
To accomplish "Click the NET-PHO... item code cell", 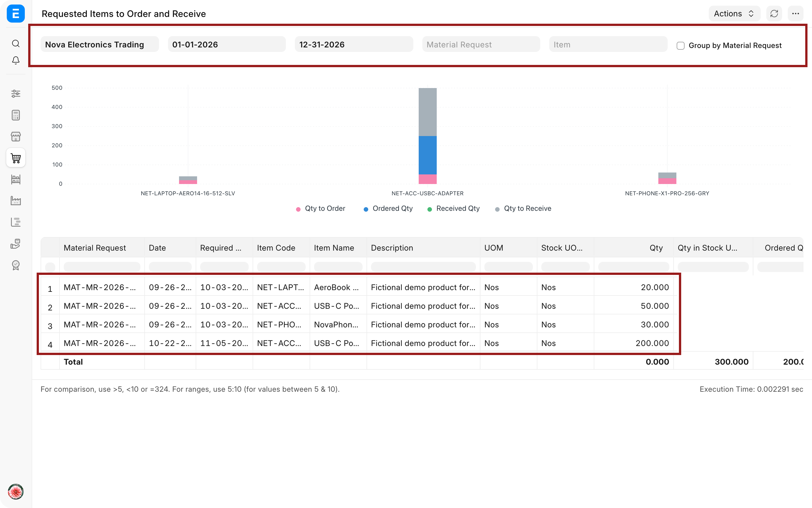I will pos(281,325).
